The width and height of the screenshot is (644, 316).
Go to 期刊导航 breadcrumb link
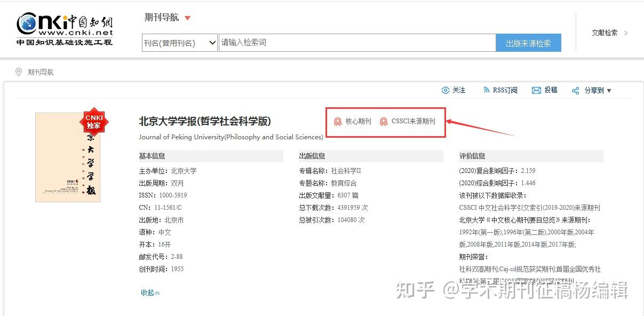[x=41, y=72]
